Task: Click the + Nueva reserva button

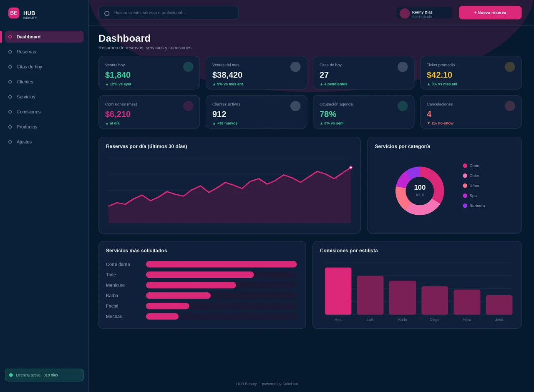Action: point(490,13)
